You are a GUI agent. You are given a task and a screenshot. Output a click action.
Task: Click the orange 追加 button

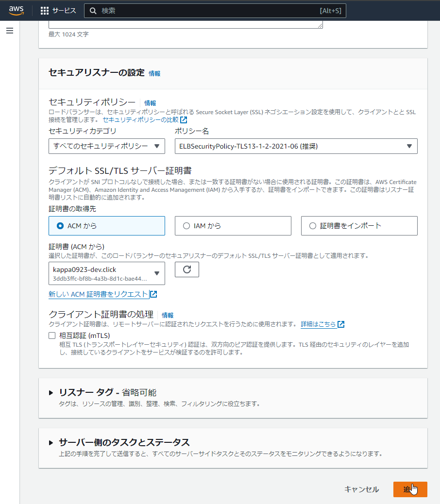pos(410,489)
